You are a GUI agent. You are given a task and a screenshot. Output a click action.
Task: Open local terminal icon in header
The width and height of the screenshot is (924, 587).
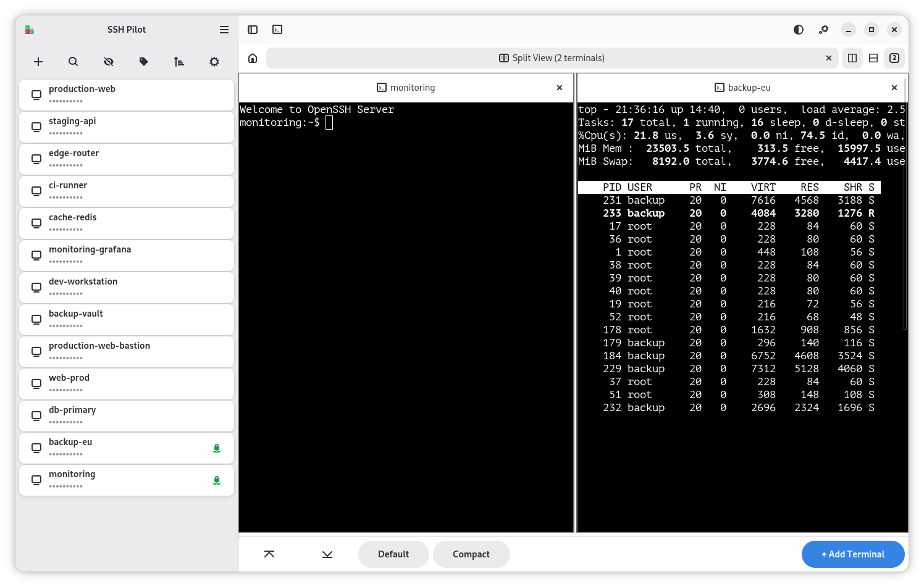pos(277,30)
